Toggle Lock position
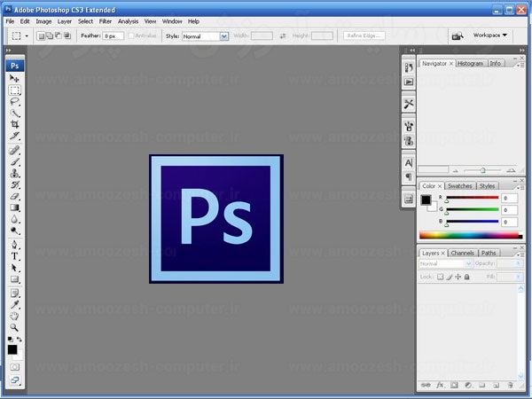This screenshot has height=399, width=532. pos(458,277)
